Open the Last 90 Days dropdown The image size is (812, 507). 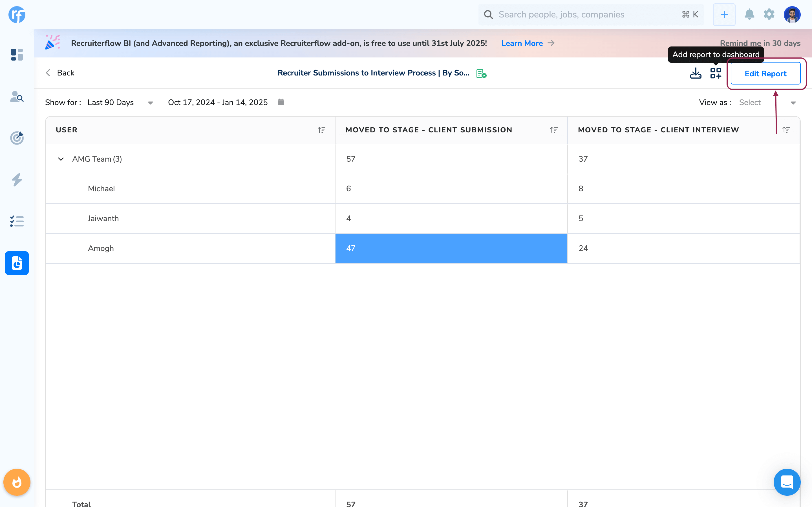[x=120, y=103]
